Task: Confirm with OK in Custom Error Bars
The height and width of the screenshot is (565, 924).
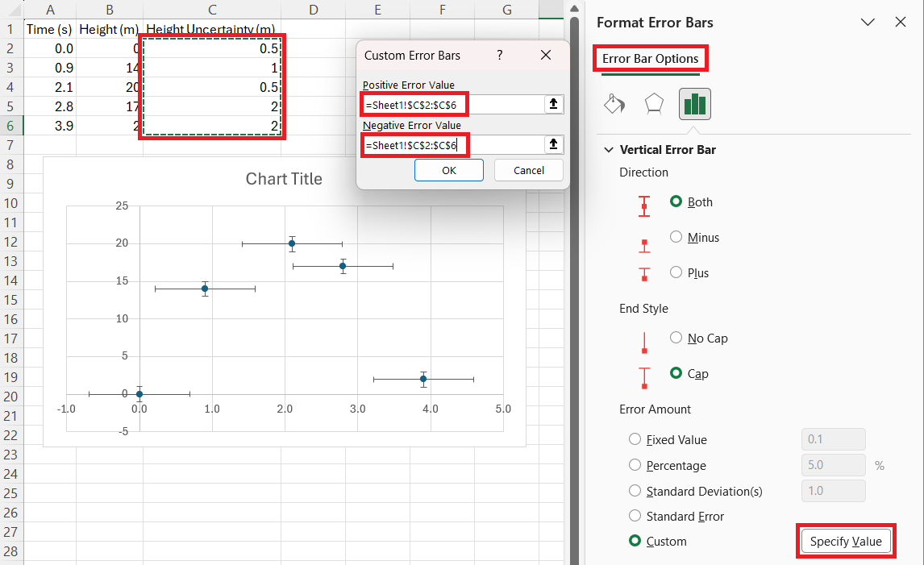Action: (449, 170)
